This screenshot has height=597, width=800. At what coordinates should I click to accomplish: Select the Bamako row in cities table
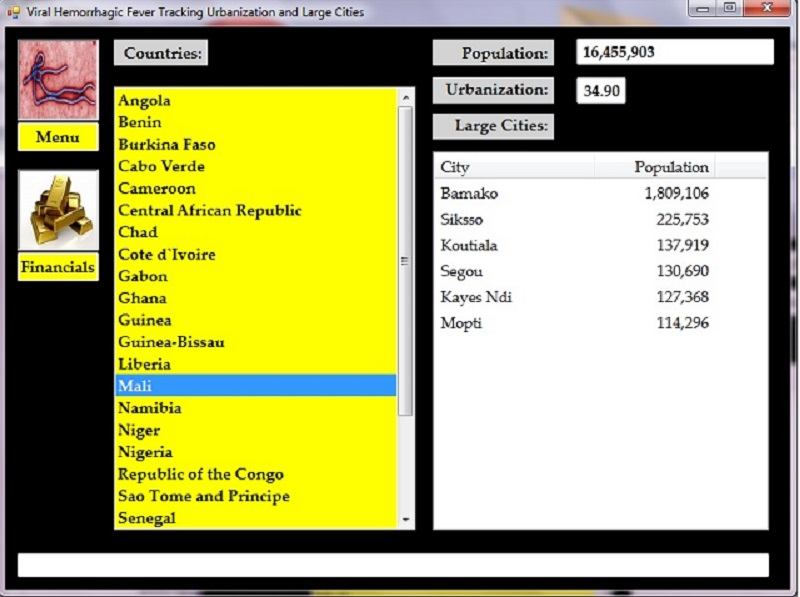coord(470,193)
